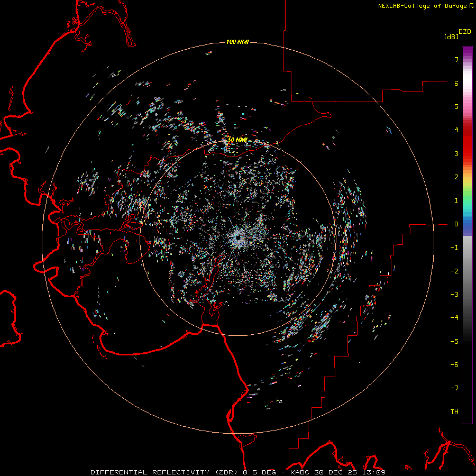Click the NEXLAB-College of DuPage credit text
The width and height of the screenshot is (476, 476).
[422, 6]
